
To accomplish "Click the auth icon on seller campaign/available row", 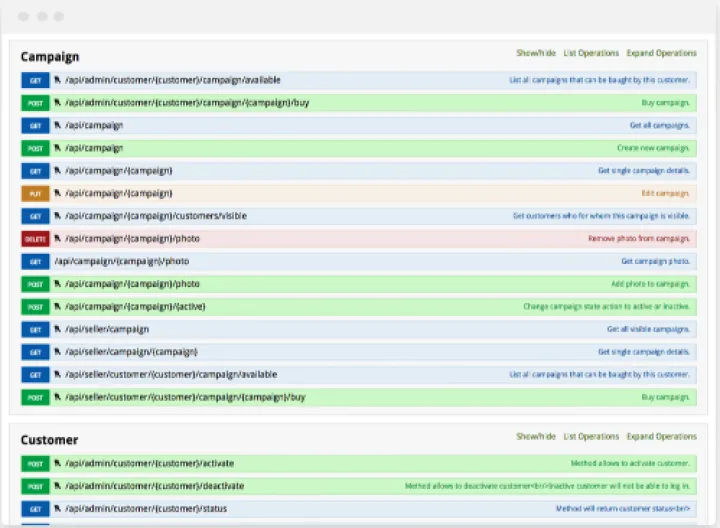I will tap(57, 374).
